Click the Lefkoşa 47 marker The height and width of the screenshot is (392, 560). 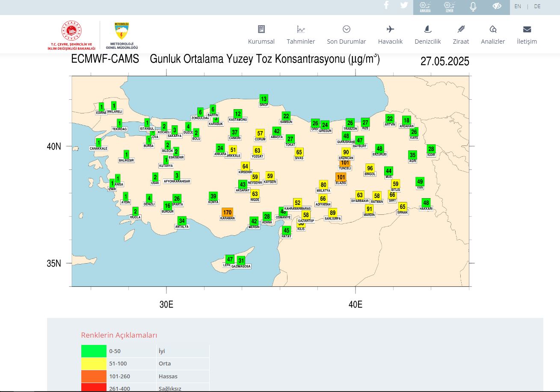pos(230,259)
